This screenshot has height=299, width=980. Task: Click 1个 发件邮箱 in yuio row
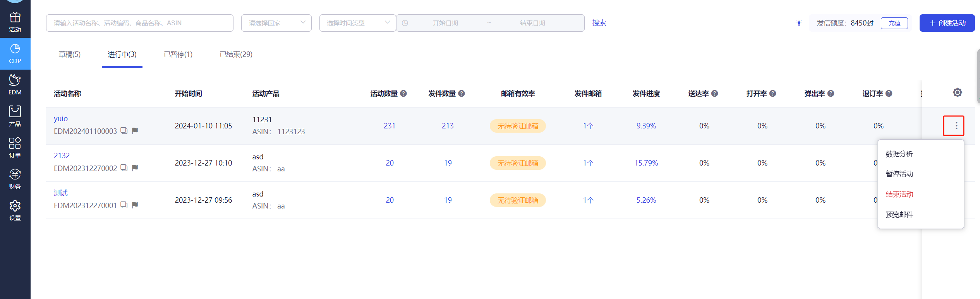[x=588, y=126]
